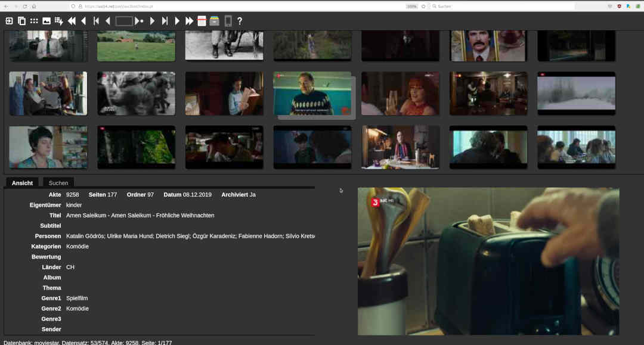
Task: Click the browser home button
Action: [x=33, y=7]
